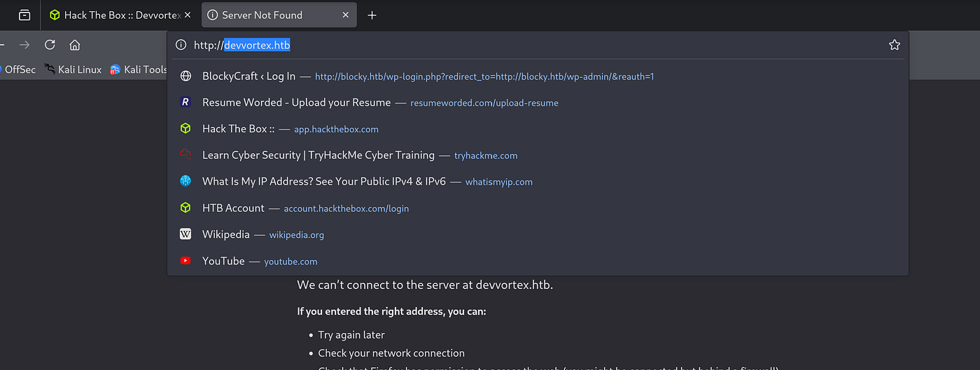
Task: Click the whatismyip globe favicon
Action: [x=185, y=181]
